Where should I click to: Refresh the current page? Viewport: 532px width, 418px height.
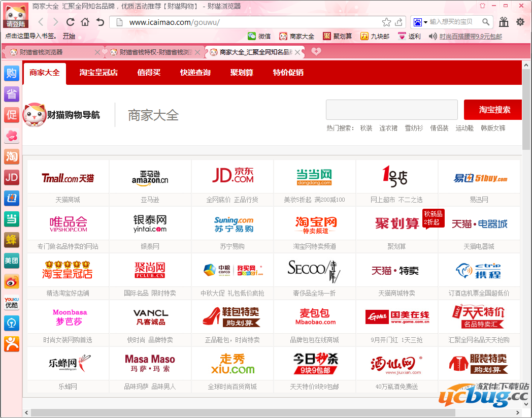[x=70, y=22]
